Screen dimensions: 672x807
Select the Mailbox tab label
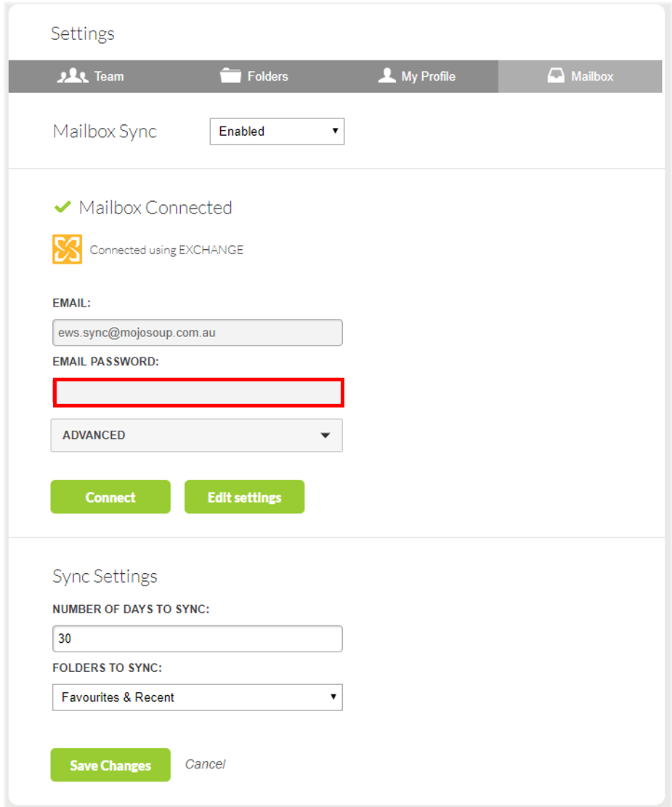592,76
